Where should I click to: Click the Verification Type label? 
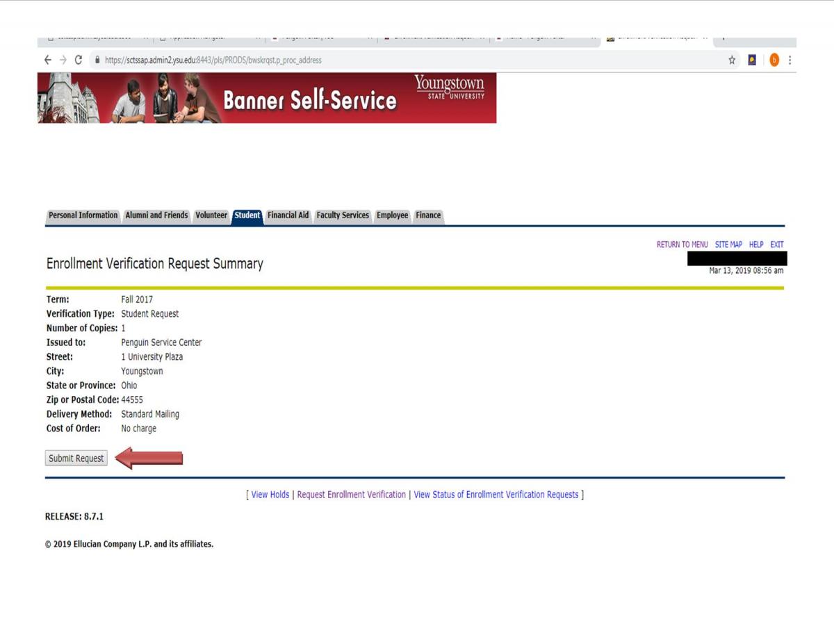(x=80, y=314)
